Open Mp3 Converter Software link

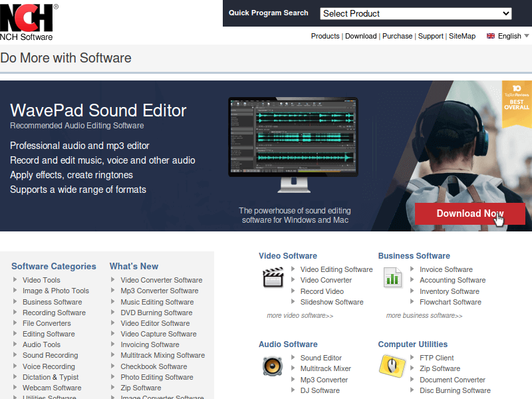pyautogui.click(x=160, y=291)
